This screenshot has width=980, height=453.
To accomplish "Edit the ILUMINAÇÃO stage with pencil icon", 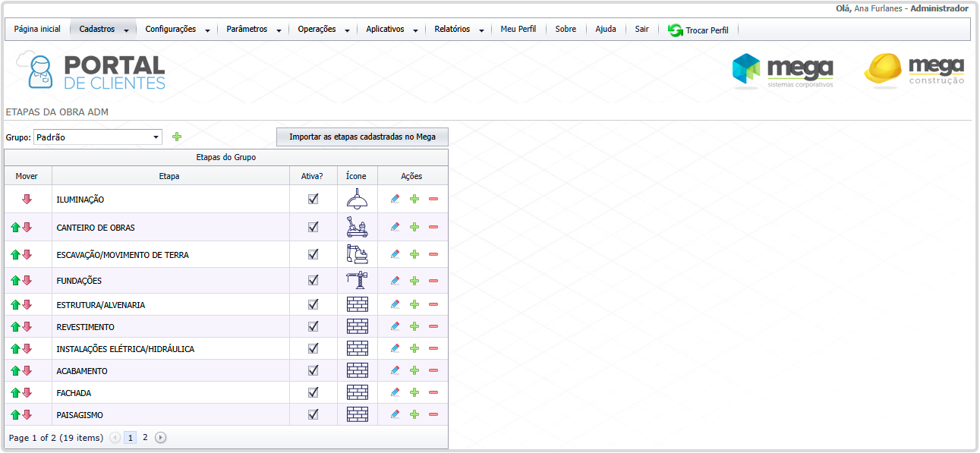I will coord(395,199).
